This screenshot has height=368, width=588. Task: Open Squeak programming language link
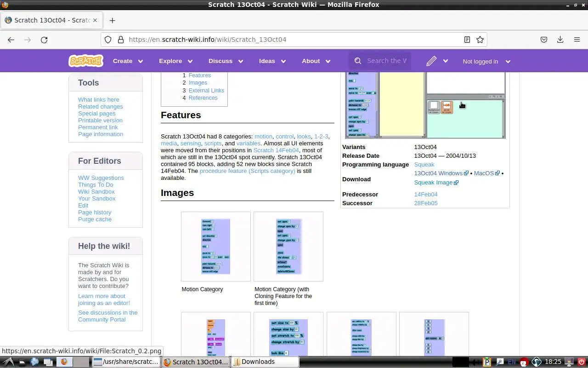pyautogui.click(x=424, y=165)
